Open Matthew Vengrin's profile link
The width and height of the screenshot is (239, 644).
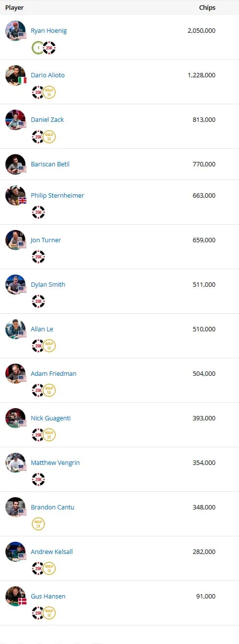(x=55, y=462)
